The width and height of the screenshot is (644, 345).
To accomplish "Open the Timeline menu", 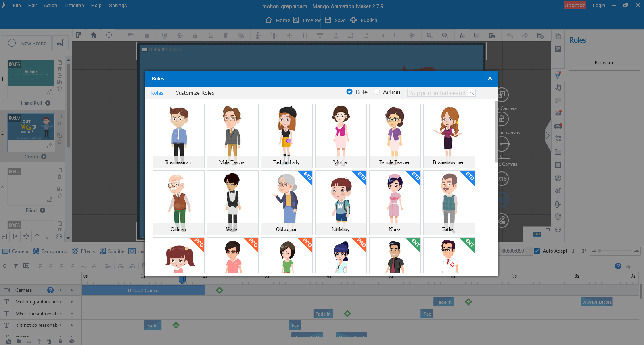I will click(x=74, y=6).
